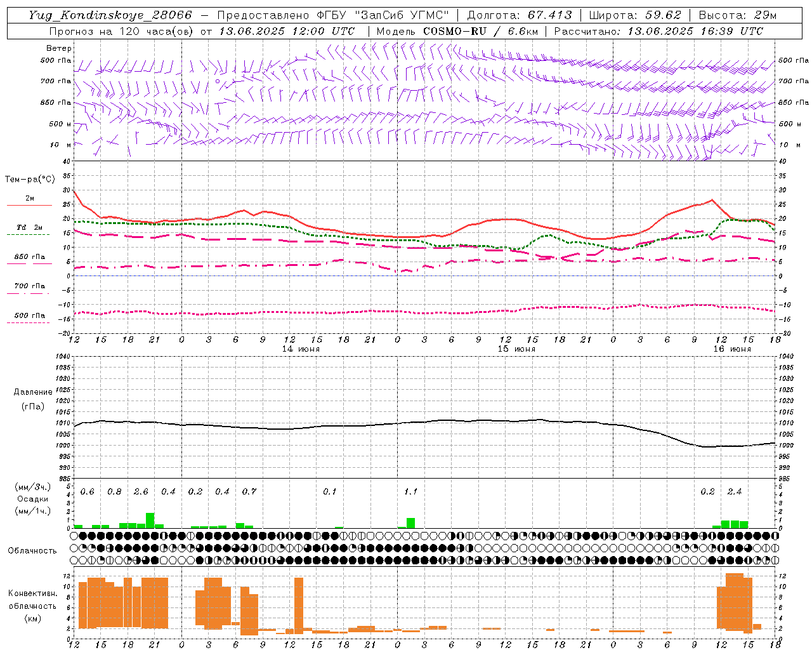Click the green precipitation bar beneath the 1.1 value

click(410, 523)
